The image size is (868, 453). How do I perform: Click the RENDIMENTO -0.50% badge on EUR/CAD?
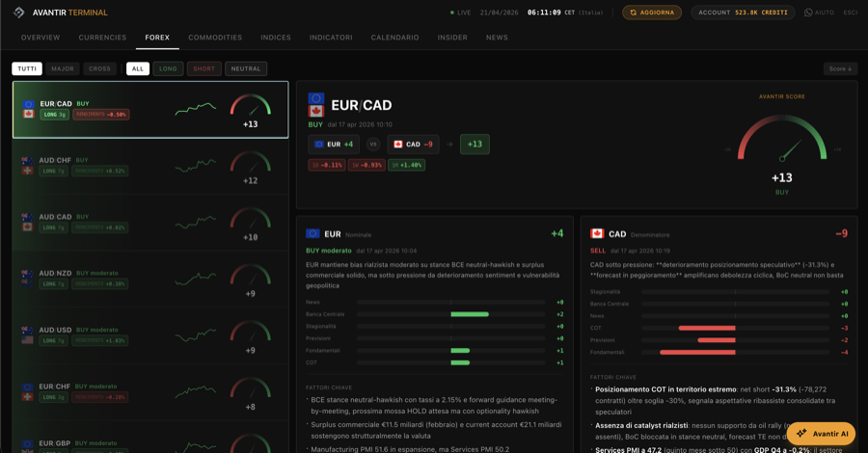coord(100,115)
